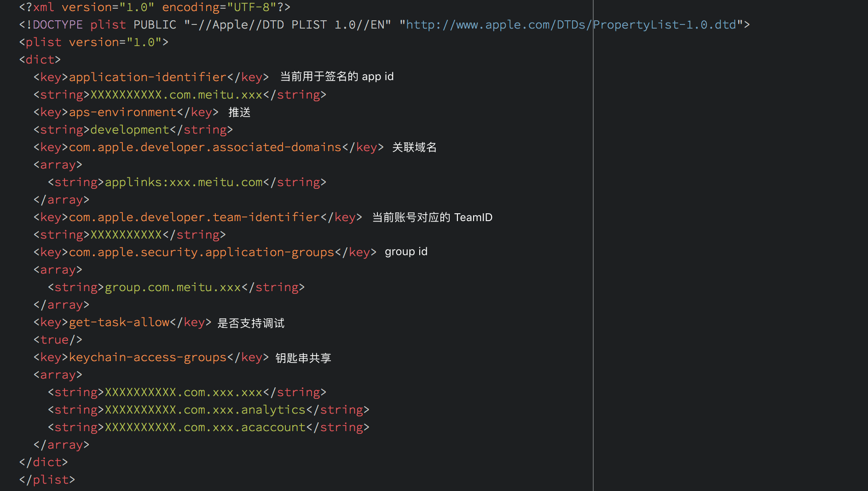Click the xml version declaration line

[155, 7]
